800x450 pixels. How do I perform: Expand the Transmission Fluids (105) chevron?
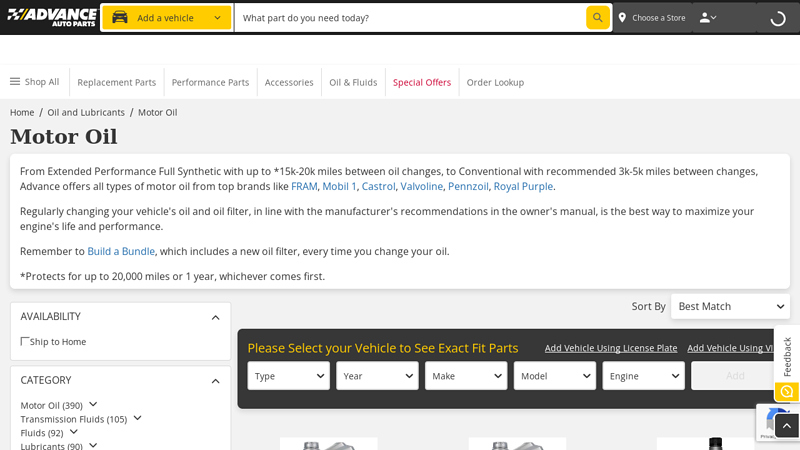pos(137,418)
